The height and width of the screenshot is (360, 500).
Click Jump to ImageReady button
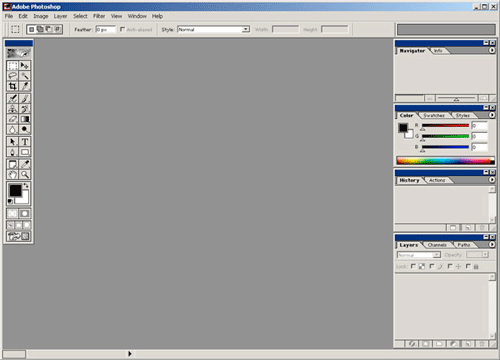[x=19, y=236]
